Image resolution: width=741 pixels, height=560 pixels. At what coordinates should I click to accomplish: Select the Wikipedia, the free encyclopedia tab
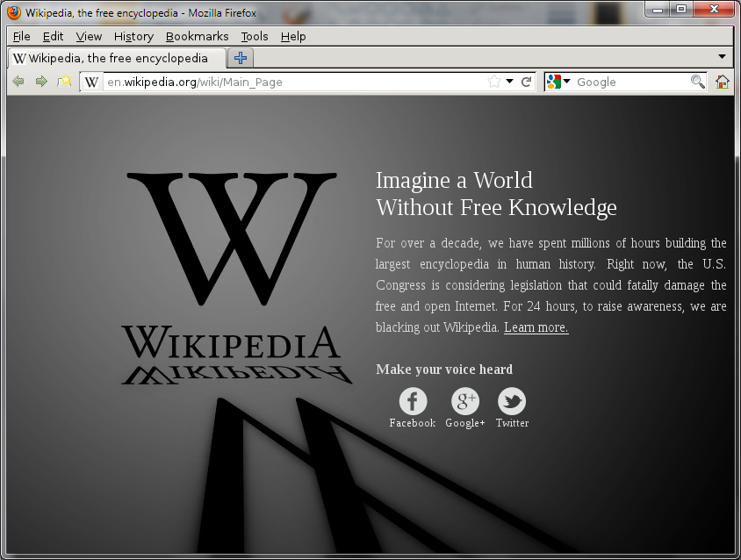pos(117,58)
